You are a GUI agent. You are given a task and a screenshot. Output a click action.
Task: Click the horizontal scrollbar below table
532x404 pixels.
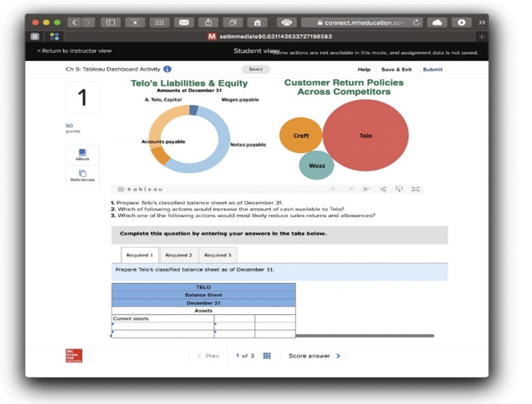[364, 336]
